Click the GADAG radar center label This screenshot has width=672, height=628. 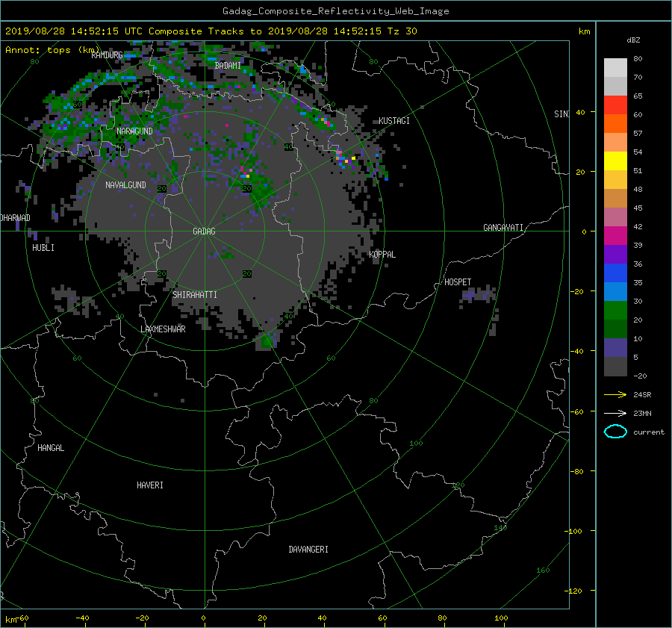(x=204, y=231)
